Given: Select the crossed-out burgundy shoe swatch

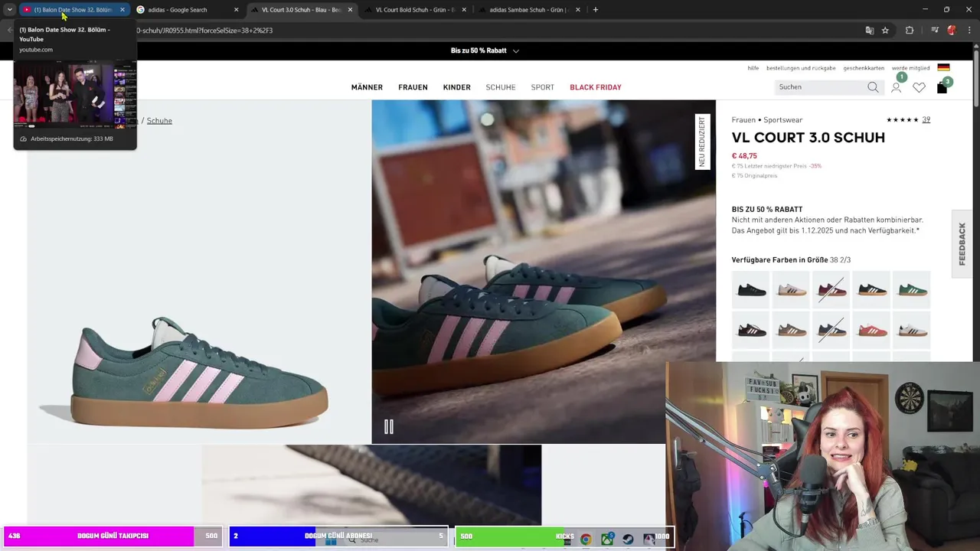Looking at the screenshot, I should [x=831, y=289].
